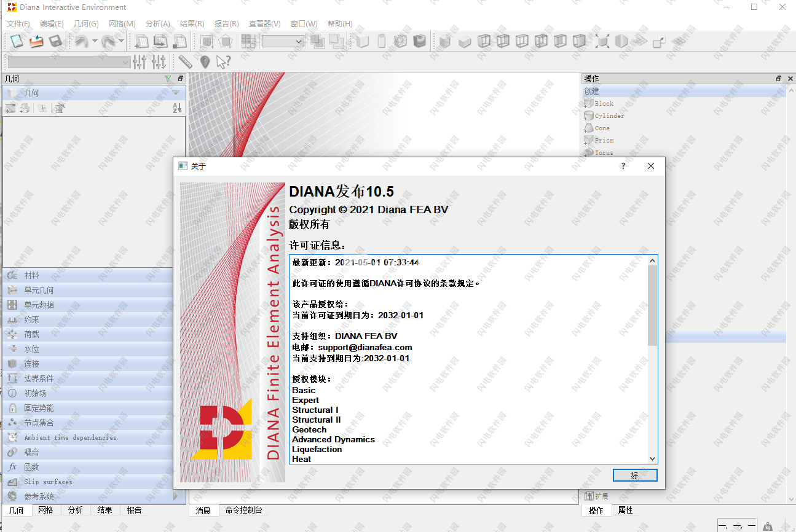796x532 pixels.
Task: Create a Cylinder in operations panel
Action: click(604, 115)
